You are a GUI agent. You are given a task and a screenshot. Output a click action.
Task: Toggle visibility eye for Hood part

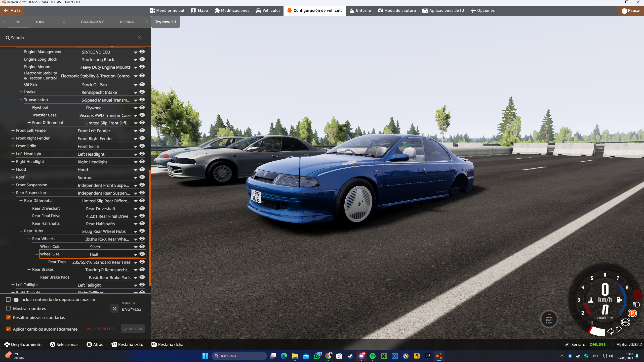(x=142, y=169)
